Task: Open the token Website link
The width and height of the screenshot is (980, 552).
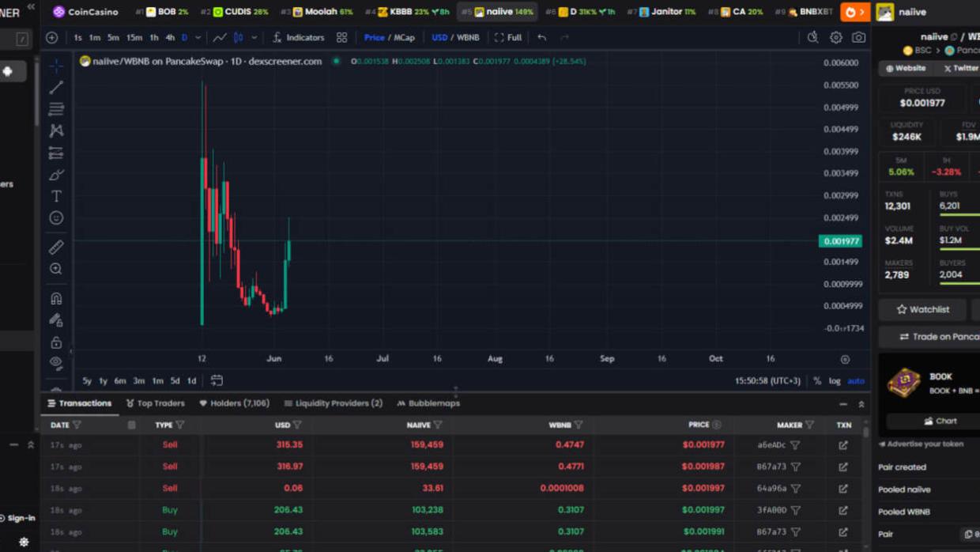Action: click(906, 68)
